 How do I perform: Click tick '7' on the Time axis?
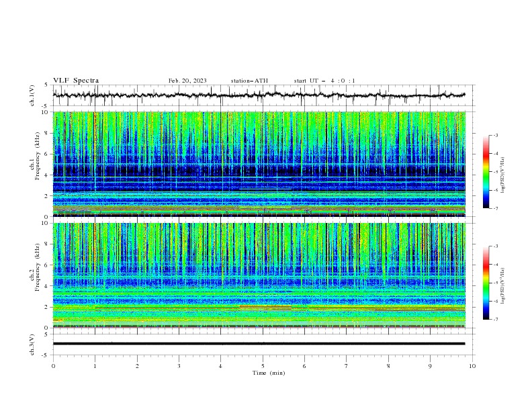pyautogui.click(x=347, y=366)
